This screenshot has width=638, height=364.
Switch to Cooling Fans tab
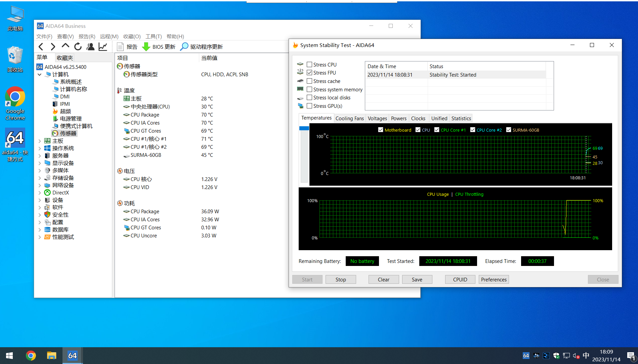coord(349,118)
